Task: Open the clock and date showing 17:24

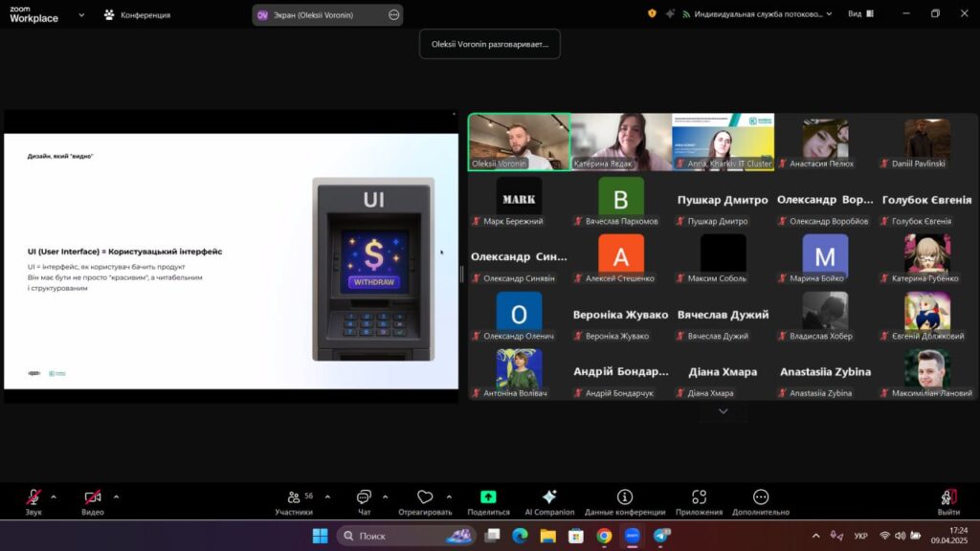Action: click(948, 536)
